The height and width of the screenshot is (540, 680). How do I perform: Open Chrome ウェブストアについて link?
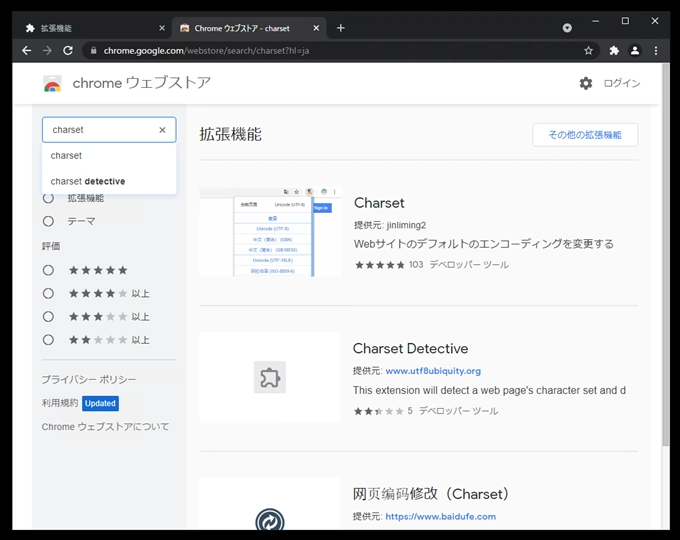105,427
